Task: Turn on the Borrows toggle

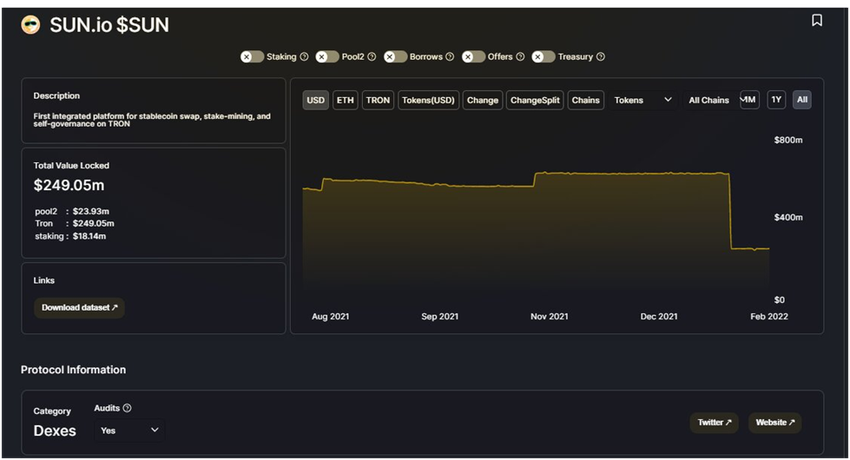Action: click(x=395, y=57)
